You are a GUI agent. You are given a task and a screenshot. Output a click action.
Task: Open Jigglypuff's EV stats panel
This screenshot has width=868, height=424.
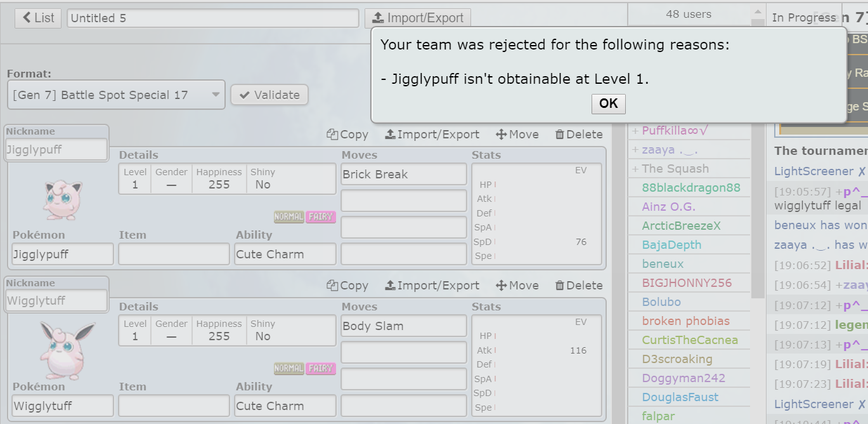536,214
